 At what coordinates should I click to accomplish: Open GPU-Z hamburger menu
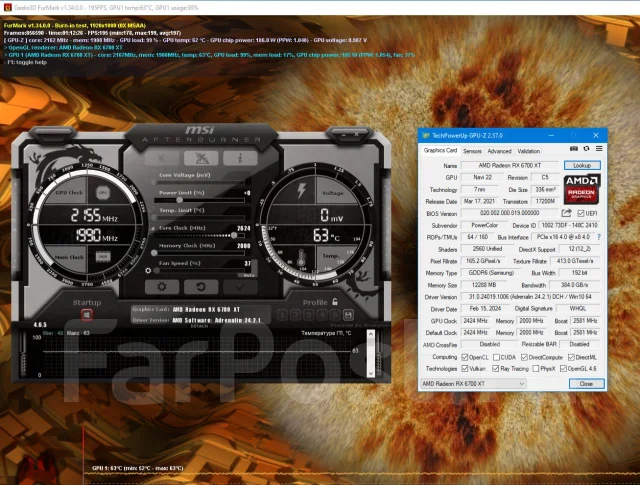pos(599,149)
